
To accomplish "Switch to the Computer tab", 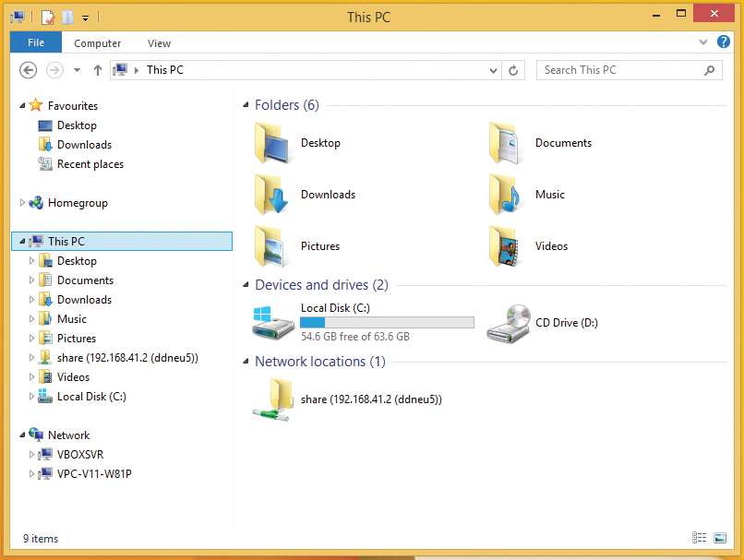I will 97,42.
